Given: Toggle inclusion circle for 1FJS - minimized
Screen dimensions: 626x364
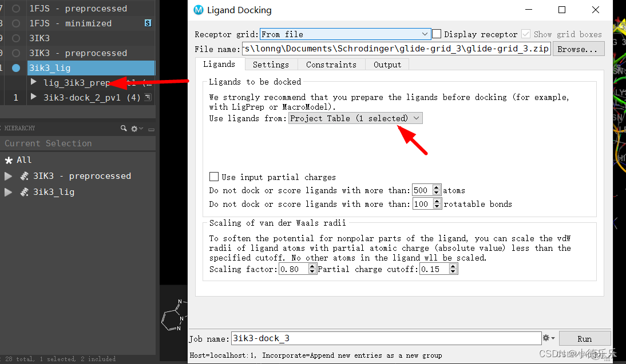Looking at the screenshot, I should click(x=16, y=23).
